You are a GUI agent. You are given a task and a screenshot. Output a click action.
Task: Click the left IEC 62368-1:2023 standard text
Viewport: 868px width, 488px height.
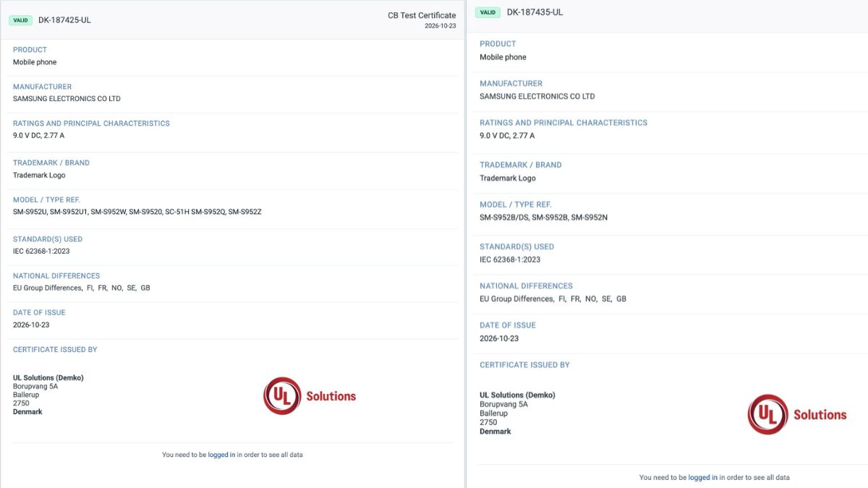(x=41, y=252)
